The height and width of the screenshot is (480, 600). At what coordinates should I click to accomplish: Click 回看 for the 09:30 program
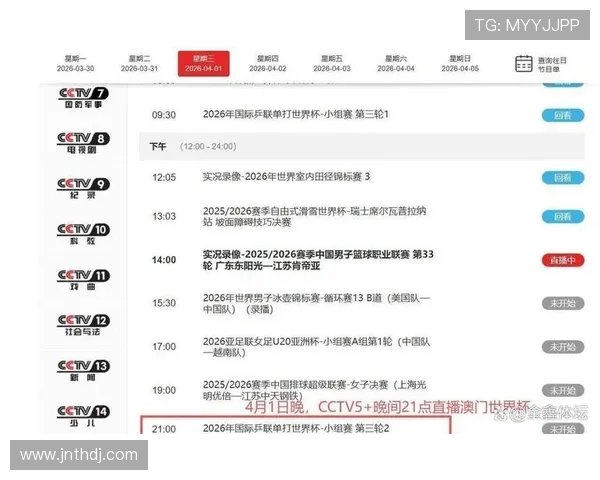563,115
